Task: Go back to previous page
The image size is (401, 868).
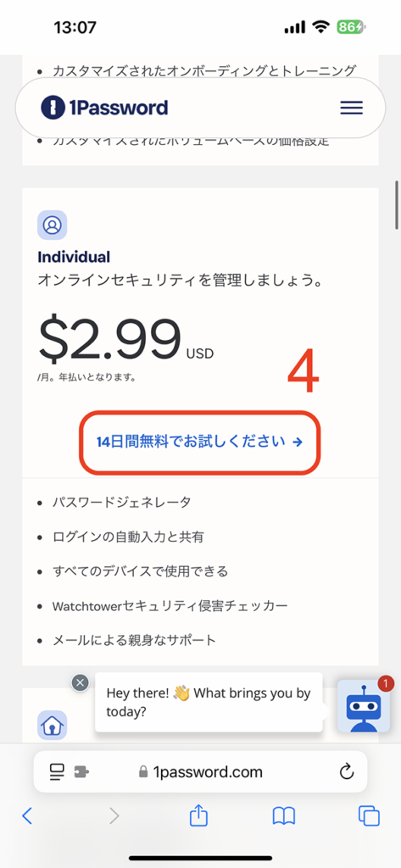Action: tap(26, 815)
